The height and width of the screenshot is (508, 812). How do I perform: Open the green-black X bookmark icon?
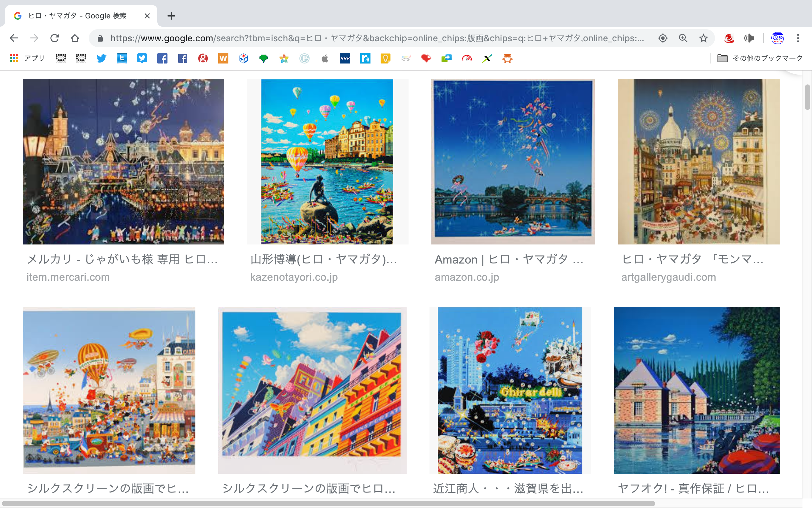(487, 58)
